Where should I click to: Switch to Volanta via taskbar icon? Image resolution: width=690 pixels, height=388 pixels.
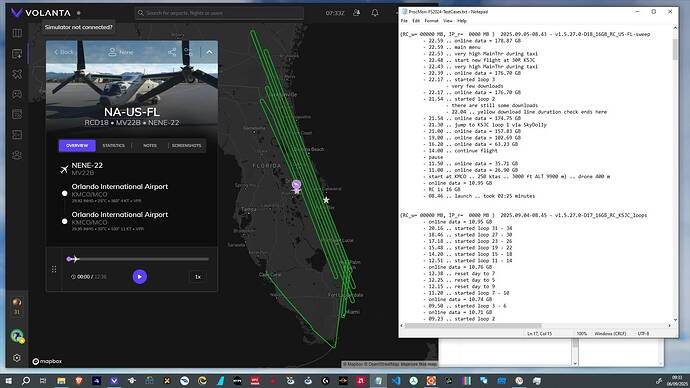(x=114, y=381)
